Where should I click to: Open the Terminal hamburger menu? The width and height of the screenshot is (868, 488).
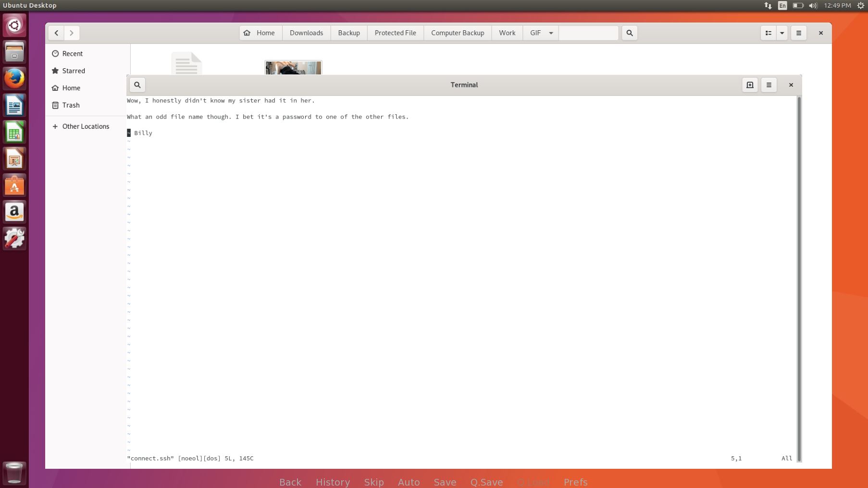coord(769,85)
